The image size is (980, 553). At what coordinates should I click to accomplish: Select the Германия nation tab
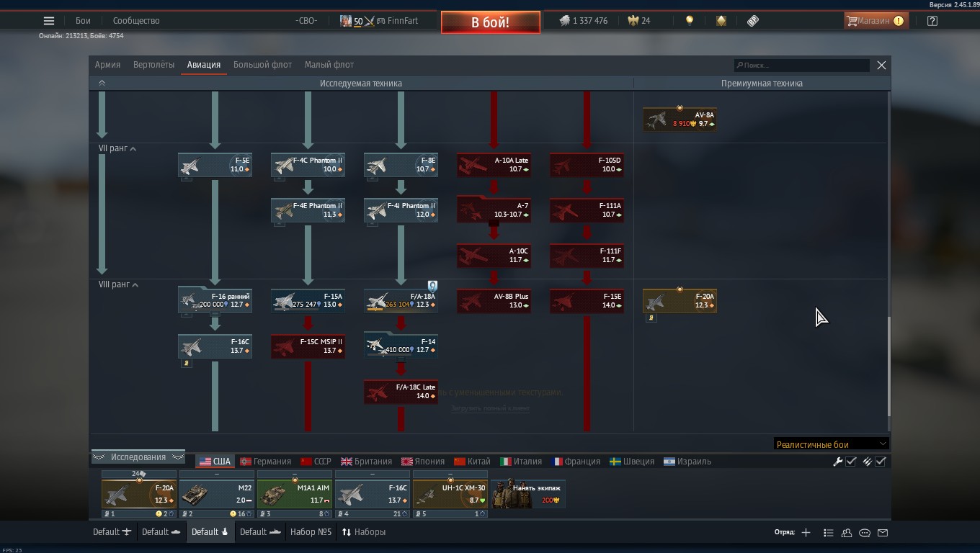pos(266,462)
